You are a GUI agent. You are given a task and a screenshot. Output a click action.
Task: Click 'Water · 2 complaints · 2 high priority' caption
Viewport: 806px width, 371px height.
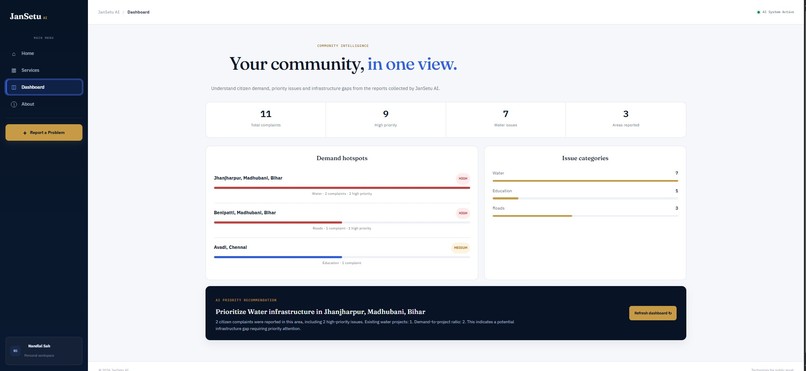pos(342,194)
